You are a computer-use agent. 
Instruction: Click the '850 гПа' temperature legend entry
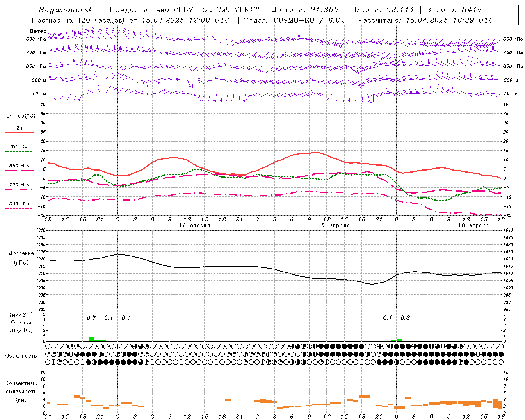click(x=19, y=166)
